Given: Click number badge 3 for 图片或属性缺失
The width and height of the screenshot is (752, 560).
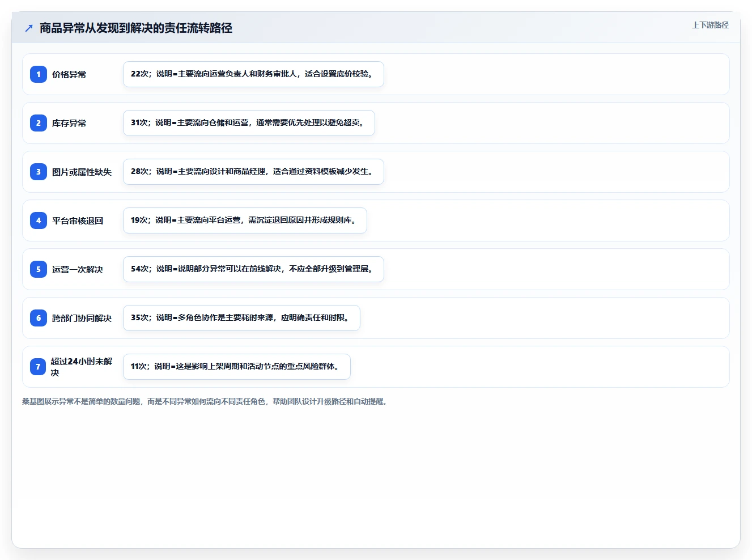Looking at the screenshot, I should coord(39,172).
